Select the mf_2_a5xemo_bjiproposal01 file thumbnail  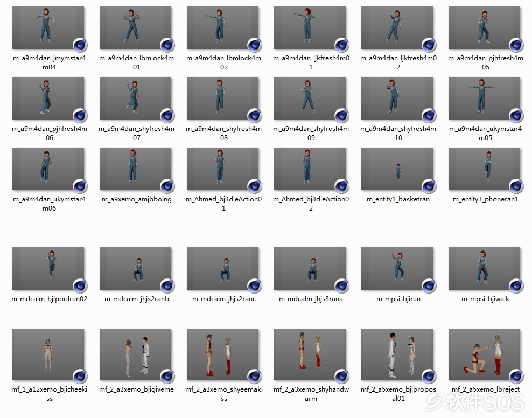pos(397,354)
